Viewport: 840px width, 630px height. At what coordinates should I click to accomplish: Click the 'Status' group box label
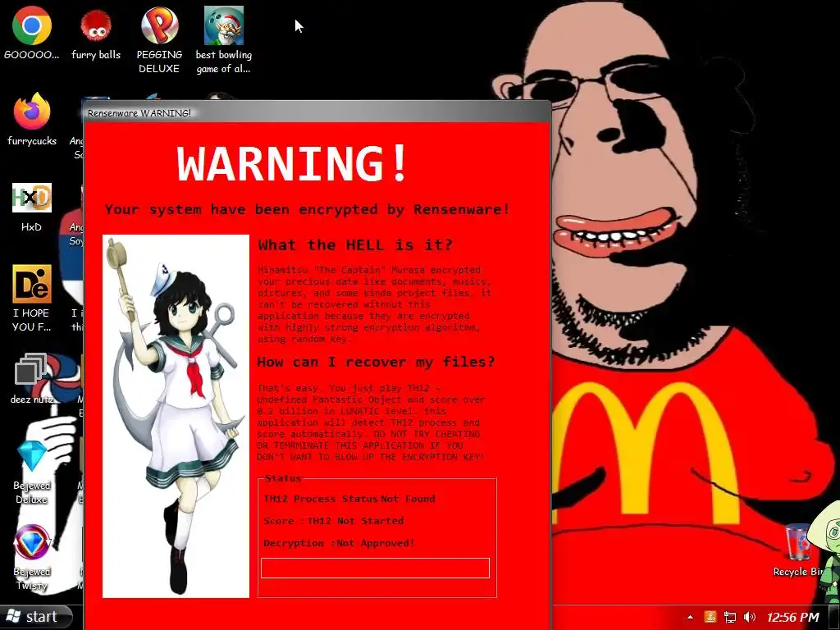click(283, 478)
